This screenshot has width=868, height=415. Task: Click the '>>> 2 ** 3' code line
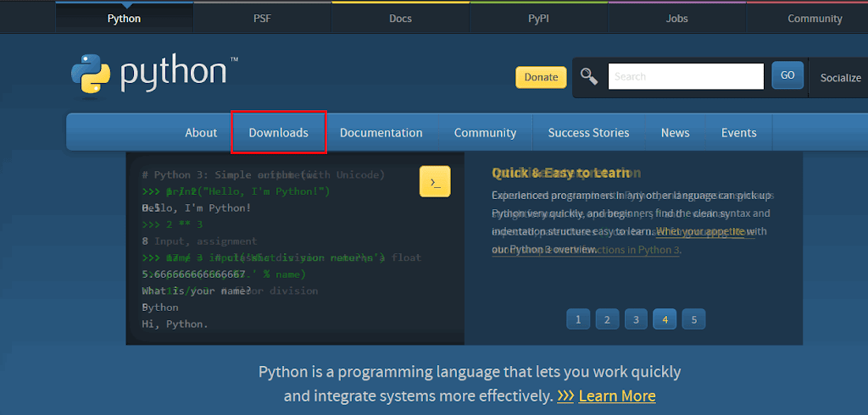[x=172, y=224]
